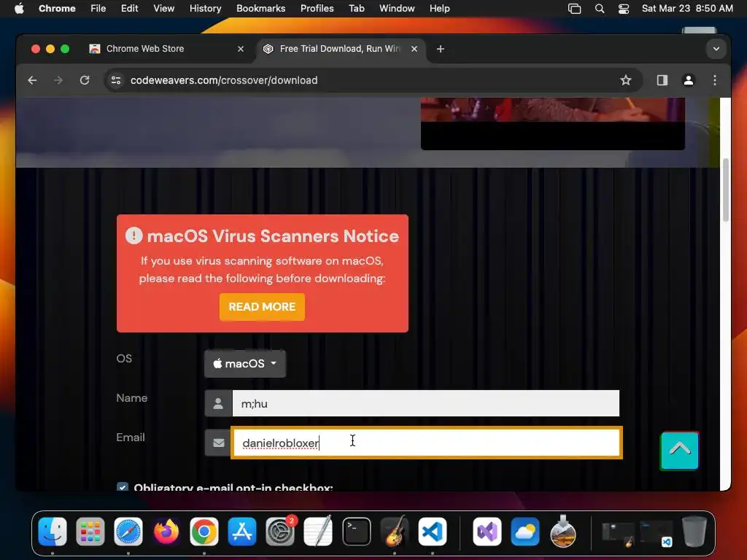Click the person icon beside Name field
Image resolution: width=747 pixels, height=560 pixels.
(x=218, y=403)
